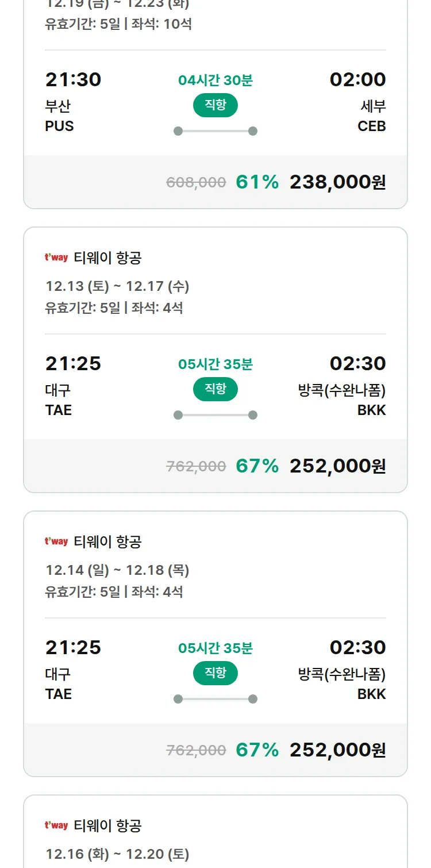Click the 21:30 departure time
This screenshot has height=868, width=431.
coord(73,79)
